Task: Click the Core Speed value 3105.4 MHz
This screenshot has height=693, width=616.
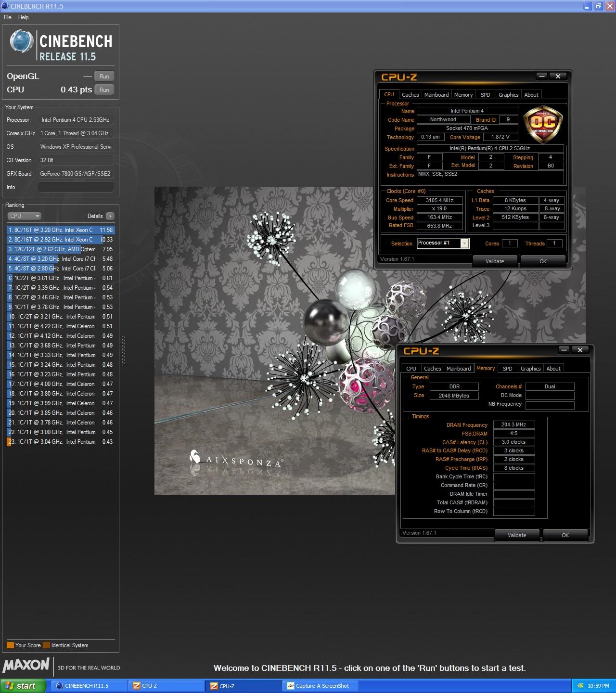Action: point(439,200)
